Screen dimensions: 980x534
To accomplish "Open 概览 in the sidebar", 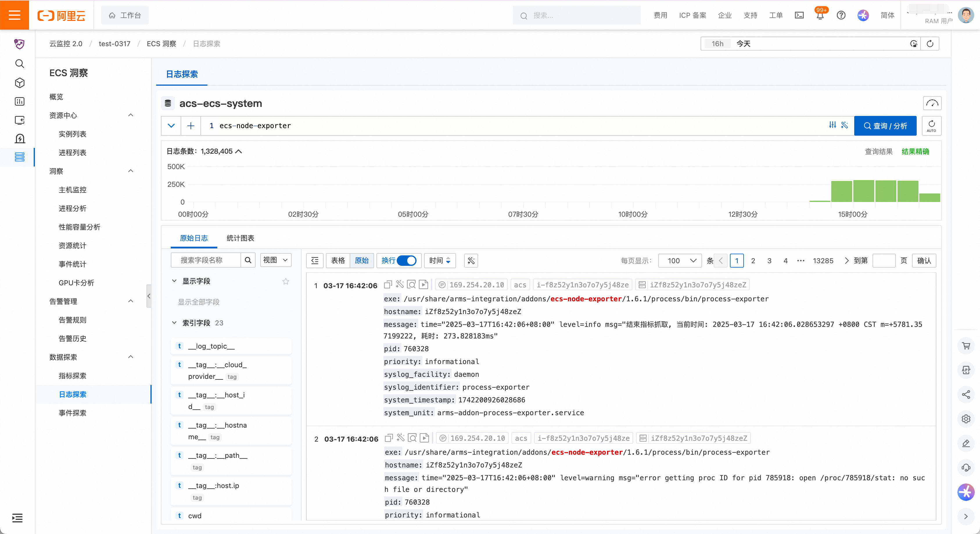I will (56, 97).
